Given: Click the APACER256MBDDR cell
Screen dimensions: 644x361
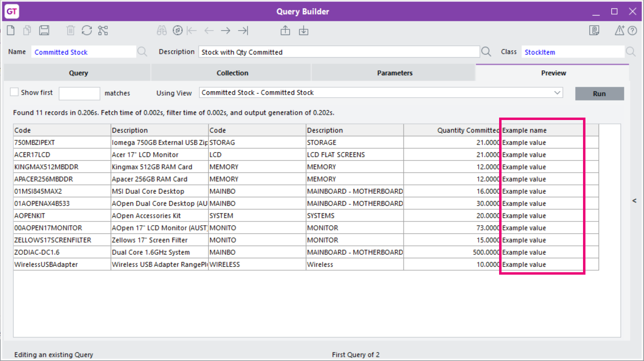Looking at the screenshot, I should pos(62,179).
